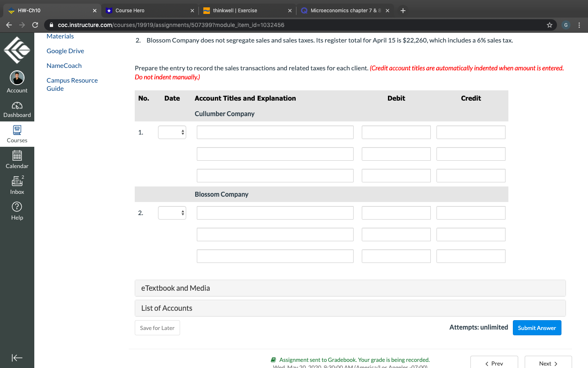Viewport: 588px width, 368px height.
Task: Open the Campus Resource Guide link
Action: coord(72,84)
